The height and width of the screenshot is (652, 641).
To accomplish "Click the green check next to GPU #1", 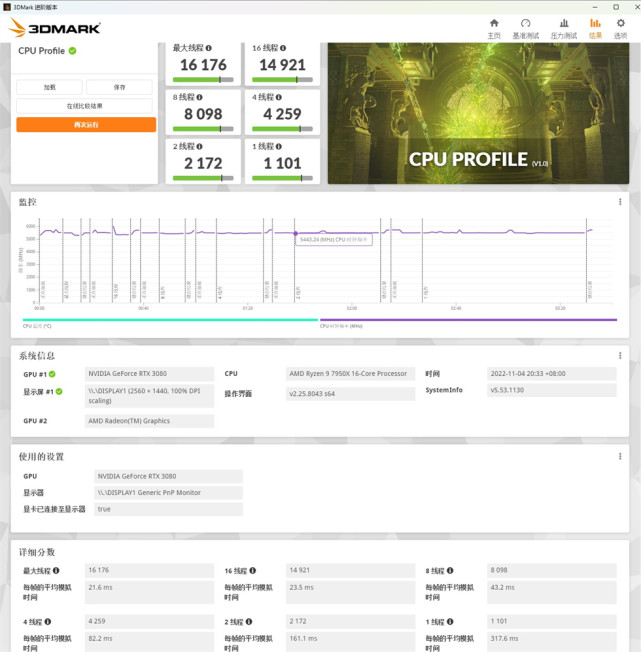I will coord(52,374).
